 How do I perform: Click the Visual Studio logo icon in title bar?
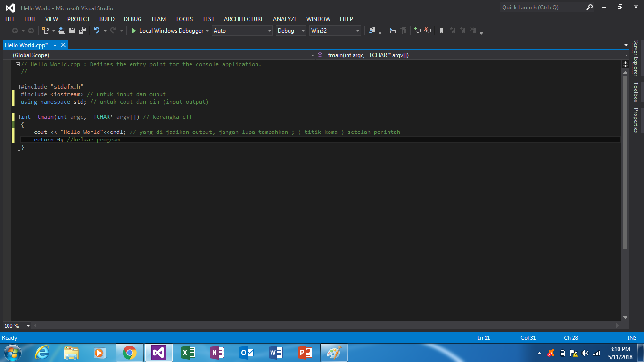pyautogui.click(x=10, y=8)
